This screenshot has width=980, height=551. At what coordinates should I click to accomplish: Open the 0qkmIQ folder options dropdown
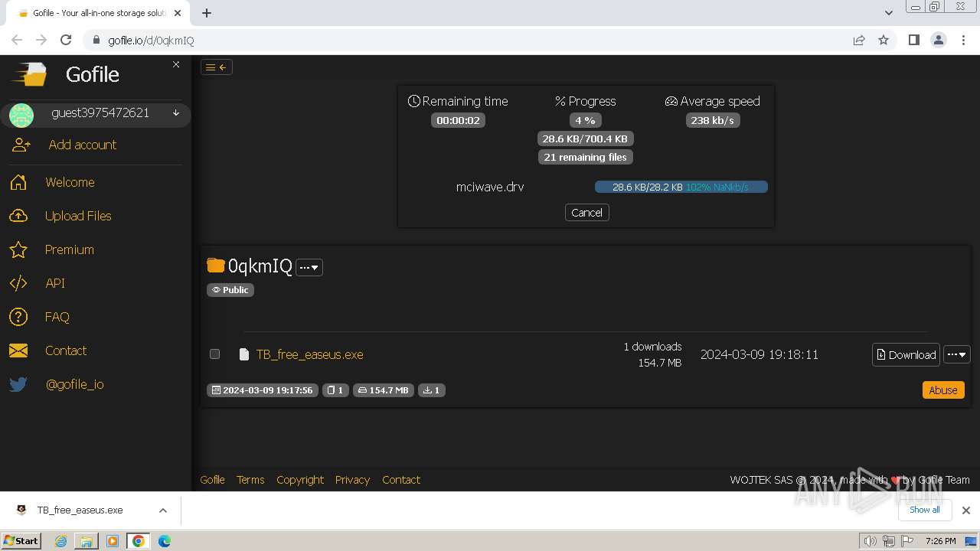(x=309, y=267)
